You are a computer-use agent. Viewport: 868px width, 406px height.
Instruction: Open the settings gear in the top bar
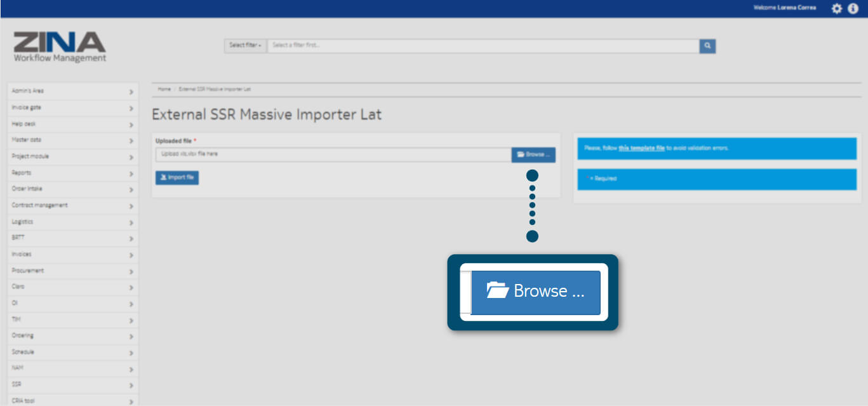point(836,8)
